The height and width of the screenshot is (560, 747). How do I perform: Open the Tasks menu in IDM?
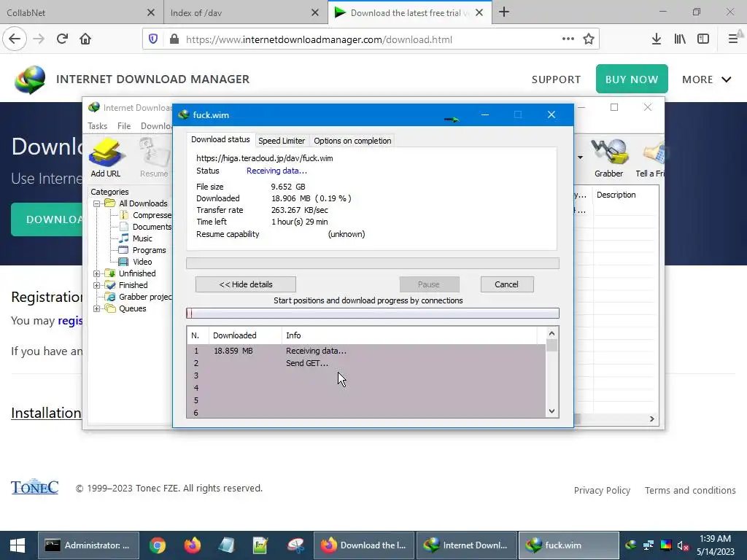(x=97, y=125)
